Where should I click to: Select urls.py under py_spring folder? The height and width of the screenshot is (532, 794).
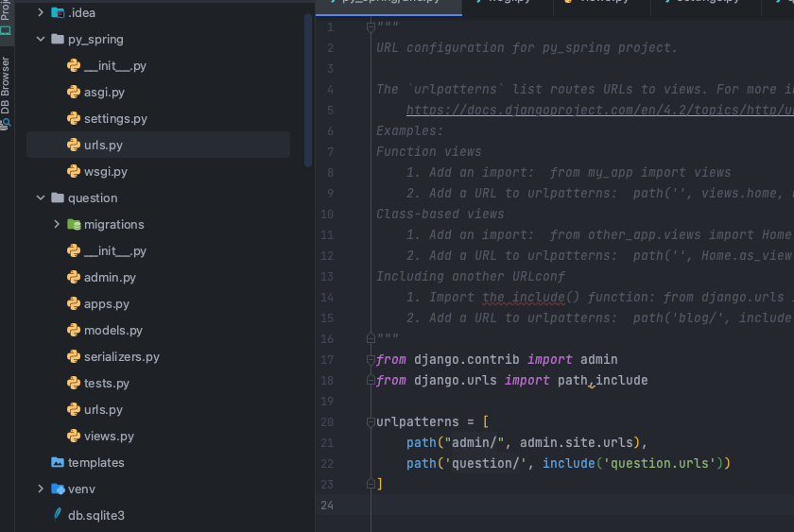pyautogui.click(x=158, y=145)
